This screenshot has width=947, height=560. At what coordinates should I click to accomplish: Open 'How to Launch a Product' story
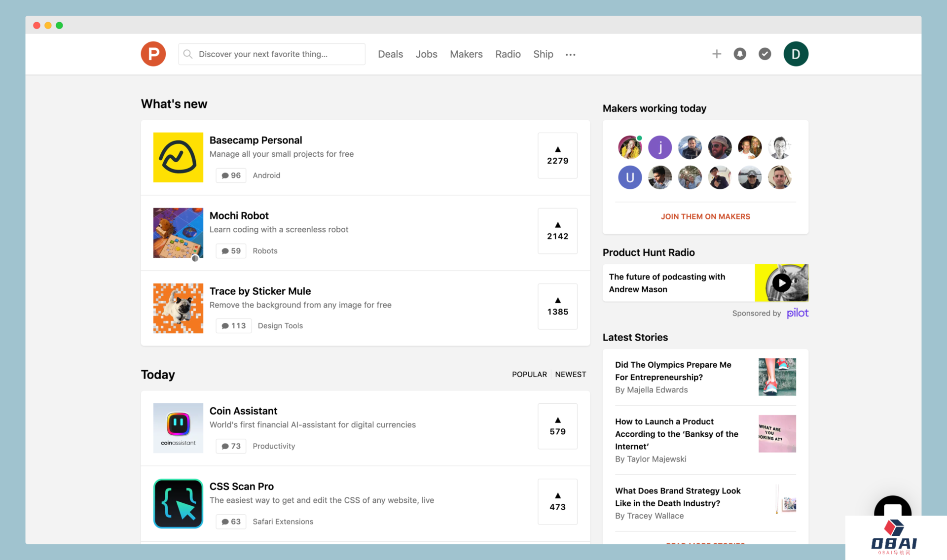(x=676, y=434)
